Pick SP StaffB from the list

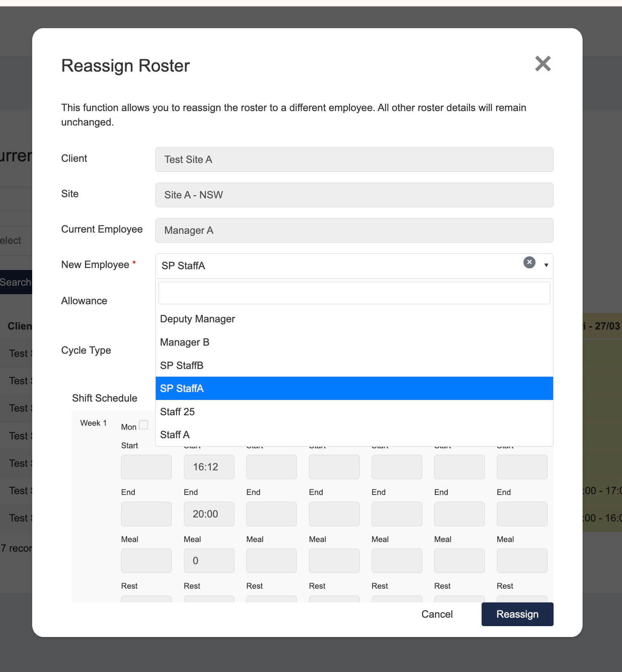click(182, 365)
